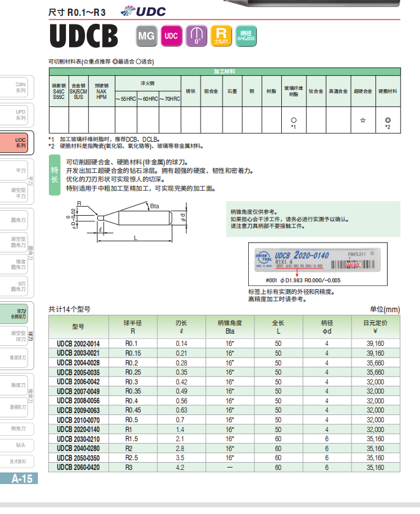Open the 钻头 side tab
The image size is (420, 514).
coord(17,445)
